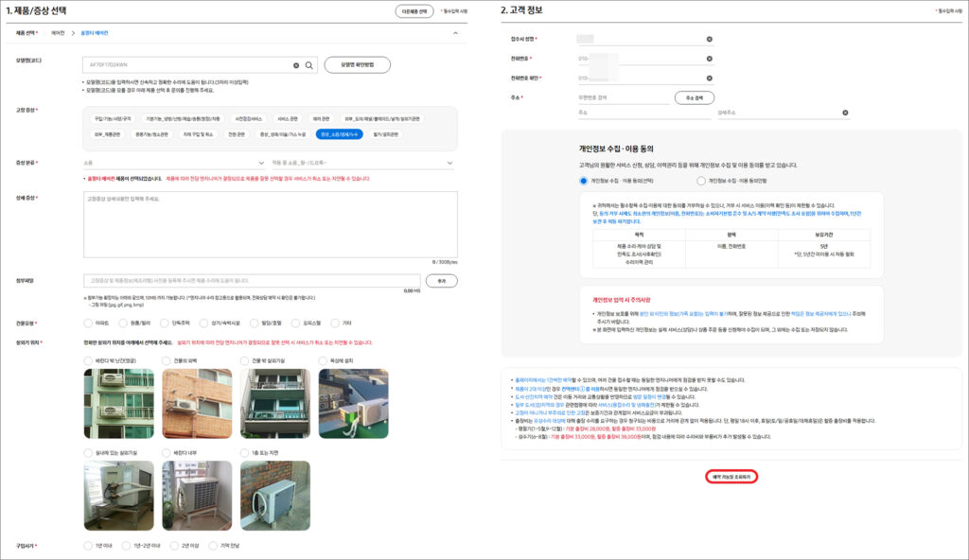Screen dimensions: 969x560
Task: Clear the 전화번호 field with X icon
Action: 709,59
